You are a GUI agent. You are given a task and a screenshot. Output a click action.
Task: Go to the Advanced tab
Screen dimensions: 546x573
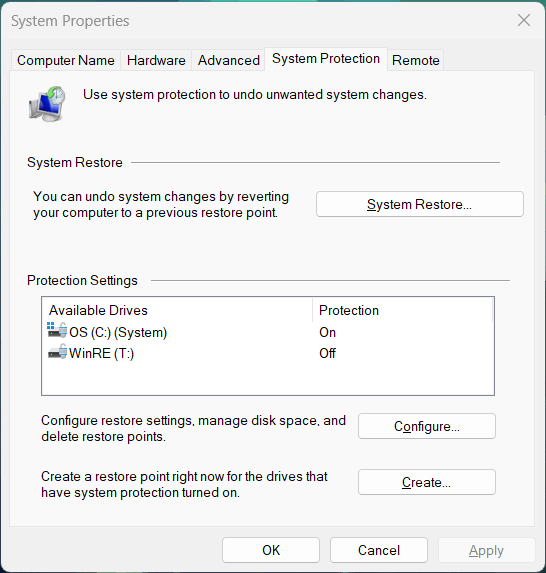click(x=229, y=60)
